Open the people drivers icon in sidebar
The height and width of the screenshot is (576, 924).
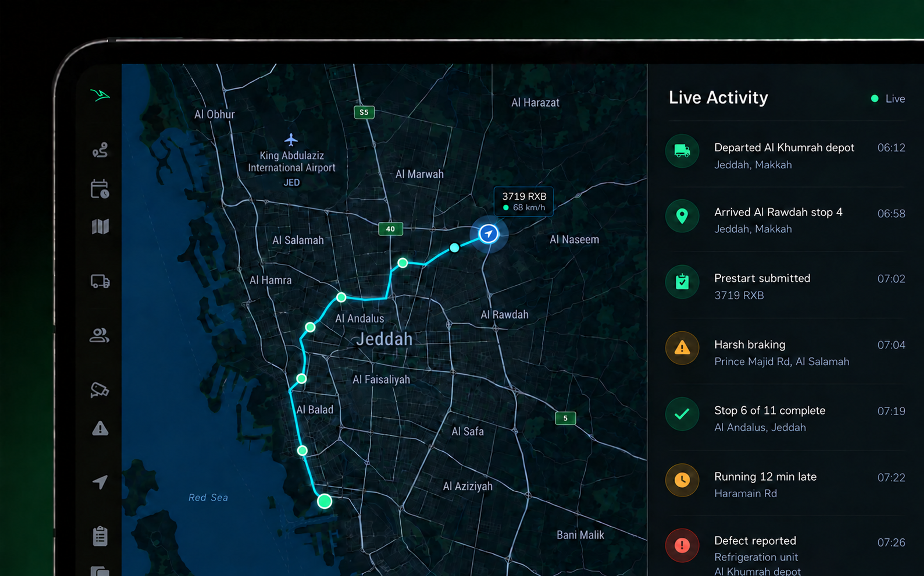coord(100,335)
